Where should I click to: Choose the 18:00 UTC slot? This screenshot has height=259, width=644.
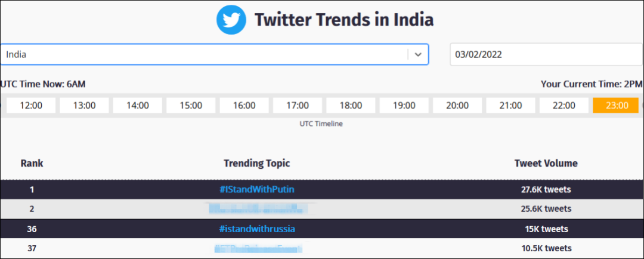pos(351,105)
